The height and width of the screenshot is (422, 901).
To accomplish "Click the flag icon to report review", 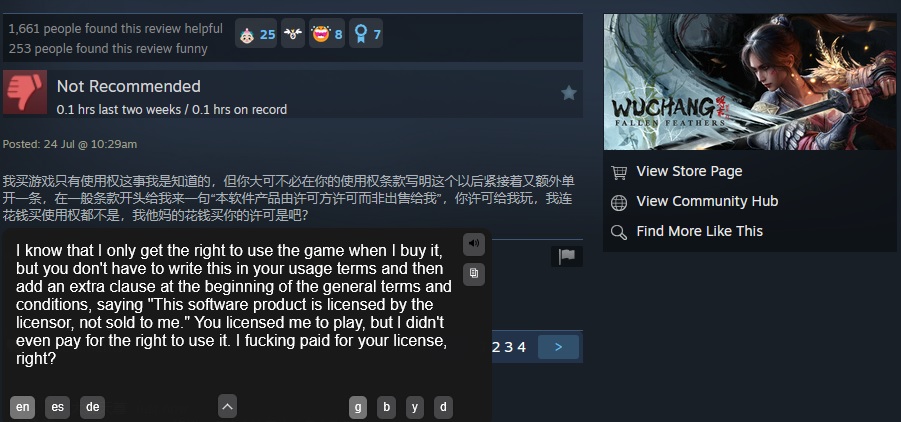I will click(x=567, y=256).
